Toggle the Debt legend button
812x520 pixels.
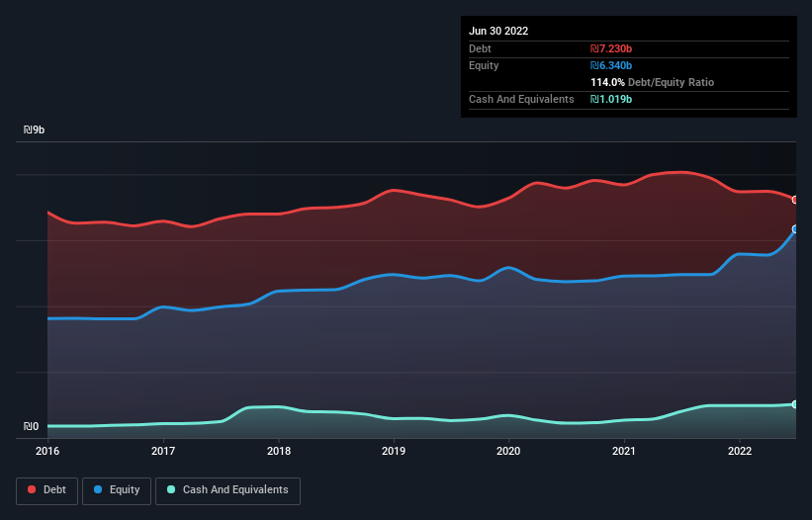[x=46, y=490]
